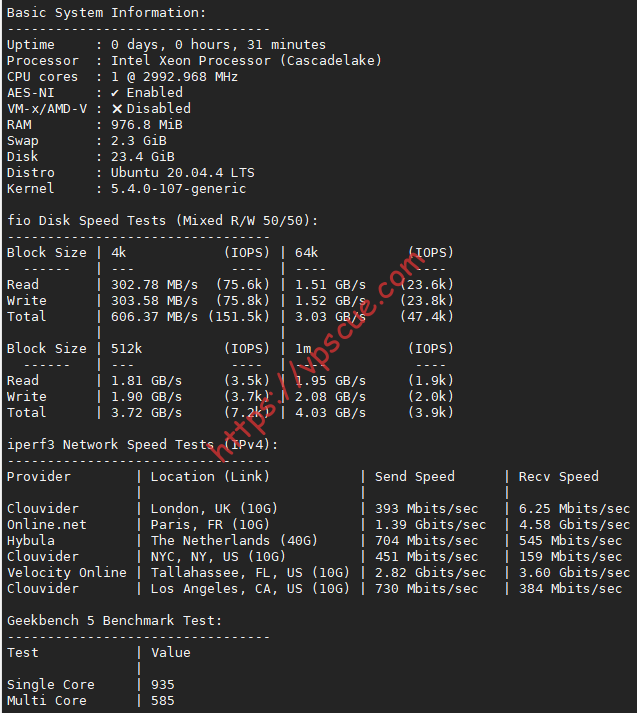Click the Hybula provider name
Viewport: 637px width, 713px height.
tap(31, 541)
